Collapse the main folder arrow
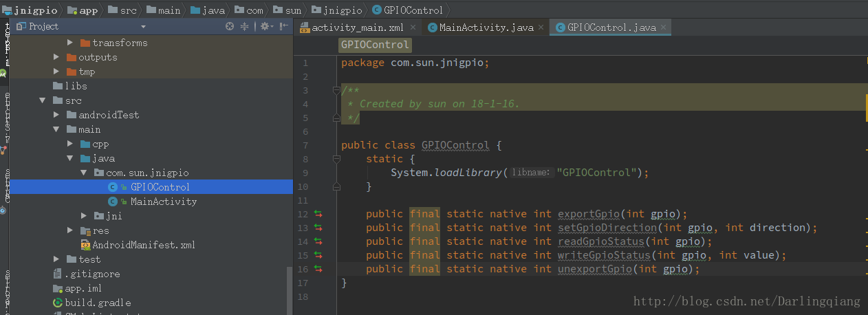This screenshot has height=315, width=868. 56,129
